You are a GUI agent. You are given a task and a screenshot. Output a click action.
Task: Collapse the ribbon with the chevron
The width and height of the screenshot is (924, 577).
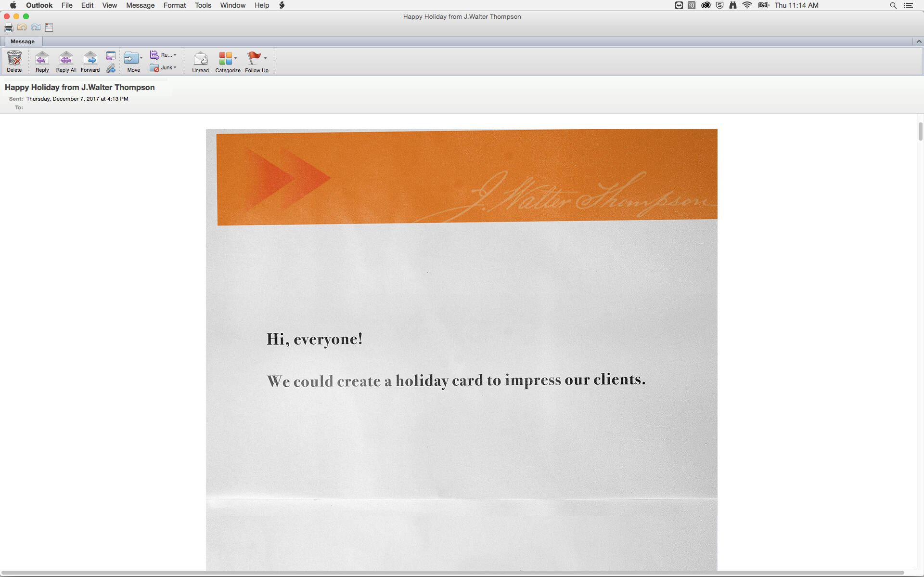click(x=919, y=41)
